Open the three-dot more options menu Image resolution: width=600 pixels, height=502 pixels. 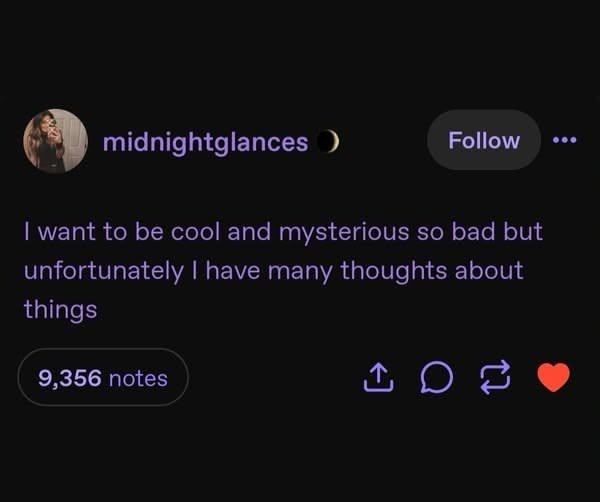(x=565, y=140)
